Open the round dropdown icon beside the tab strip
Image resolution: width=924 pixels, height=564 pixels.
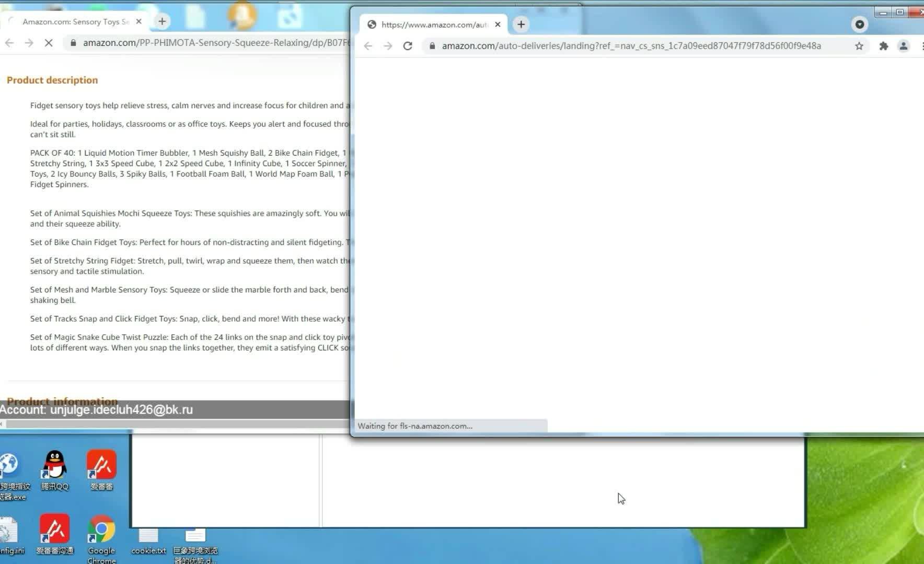tap(859, 24)
